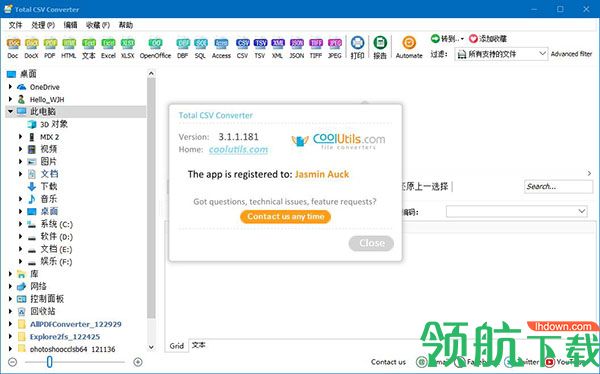Open the coolutils.com home link
Screen dimensions: 600x374
(x=238, y=149)
